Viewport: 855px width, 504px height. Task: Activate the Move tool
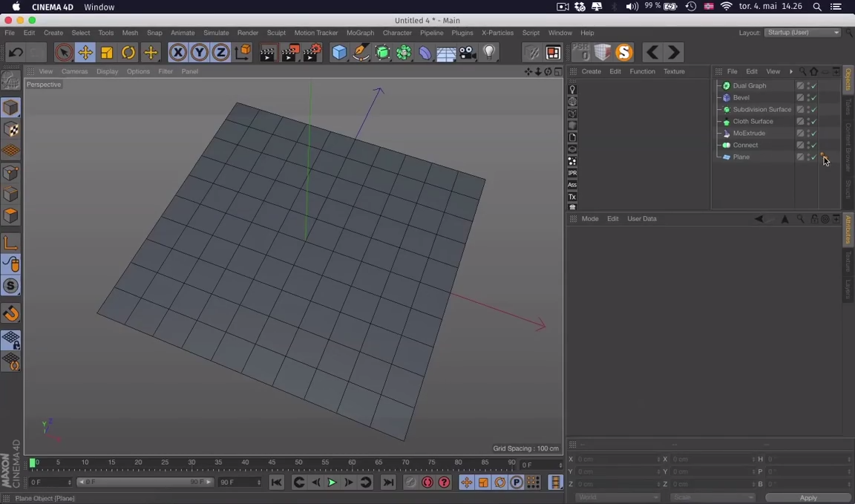point(85,53)
